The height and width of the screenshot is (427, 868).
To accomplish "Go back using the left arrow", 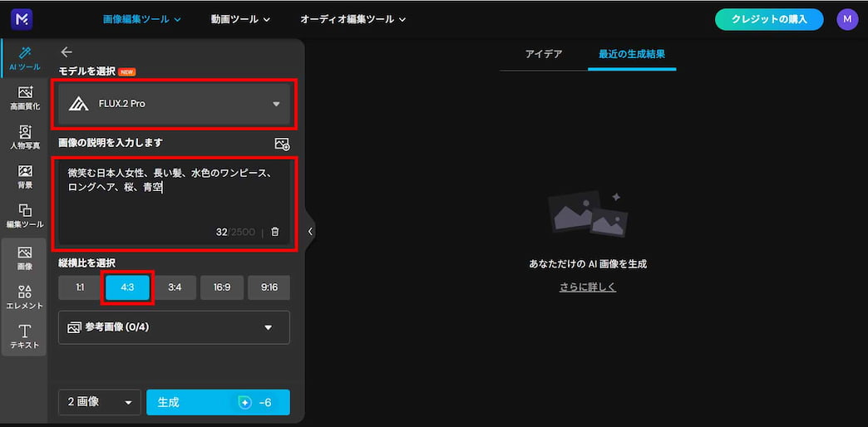I will pyautogui.click(x=67, y=52).
